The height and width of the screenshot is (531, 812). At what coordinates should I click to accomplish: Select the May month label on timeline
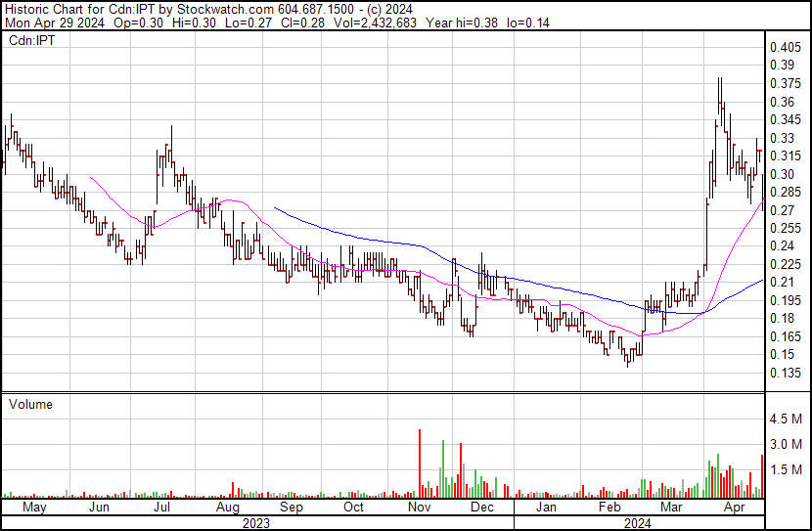click(x=33, y=508)
